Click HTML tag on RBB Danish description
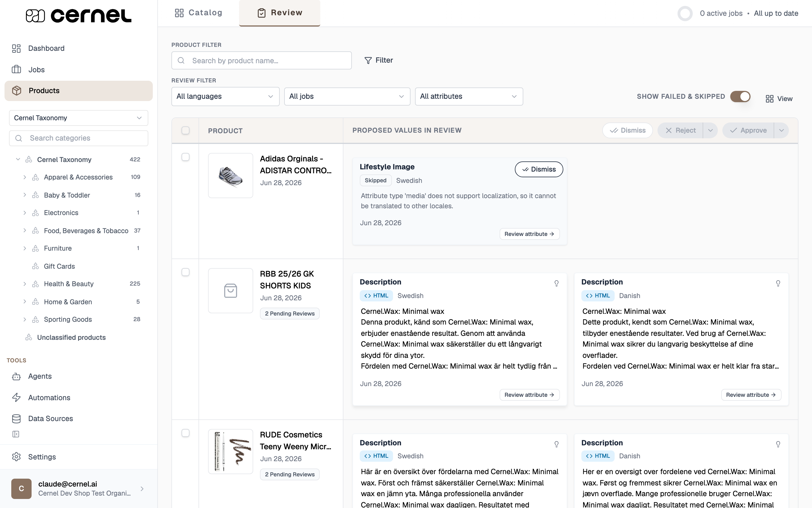The height and width of the screenshot is (508, 812). tap(598, 296)
